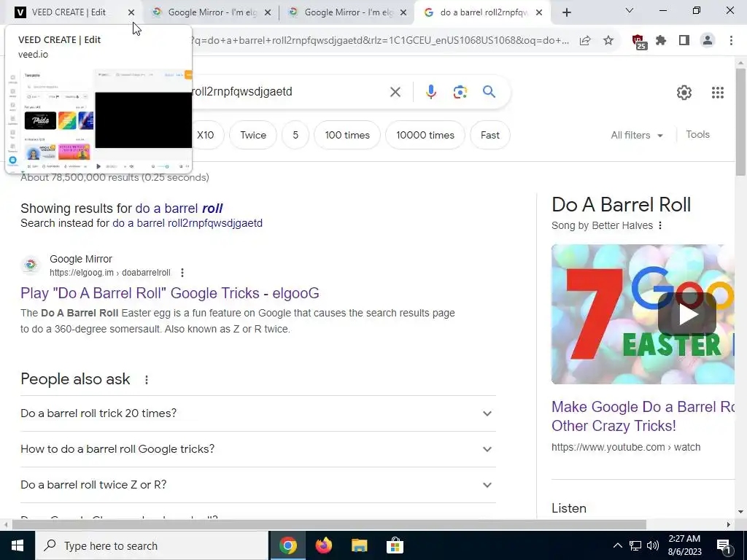The height and width of the screenshot is (560, 747).
Task: Open a new tab with the plus button
Action: 566,13
